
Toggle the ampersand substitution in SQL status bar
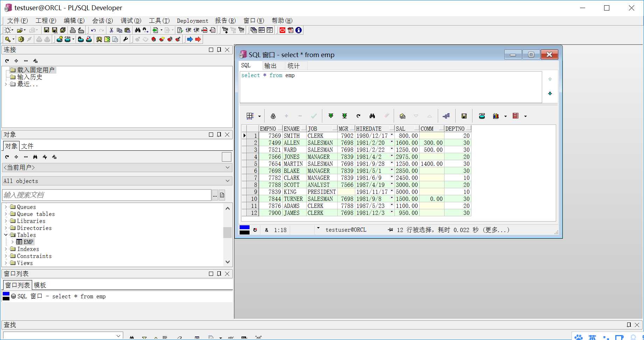267,230
